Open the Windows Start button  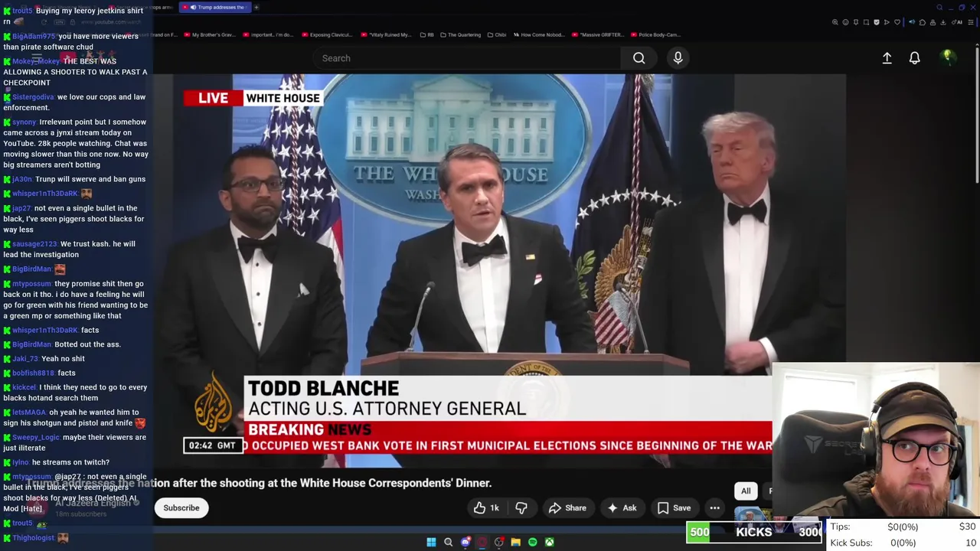(x=431, y=542)
